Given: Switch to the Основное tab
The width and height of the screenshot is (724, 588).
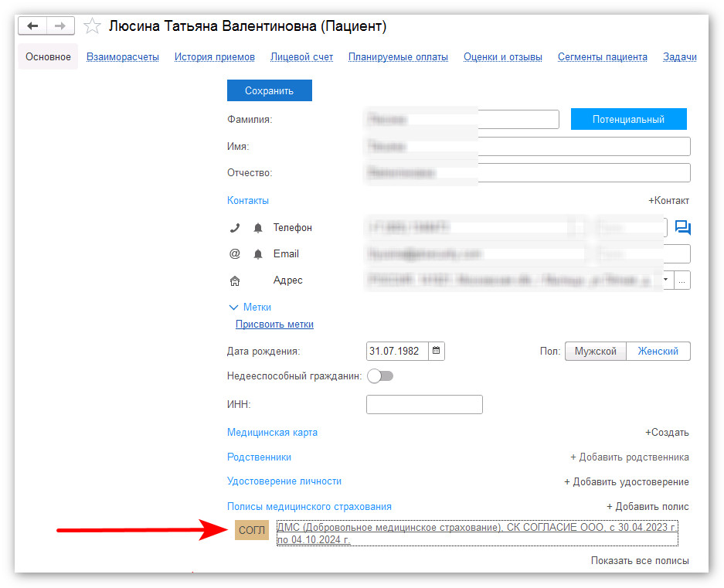Looking at the screenshot, I should pos(48,57).
